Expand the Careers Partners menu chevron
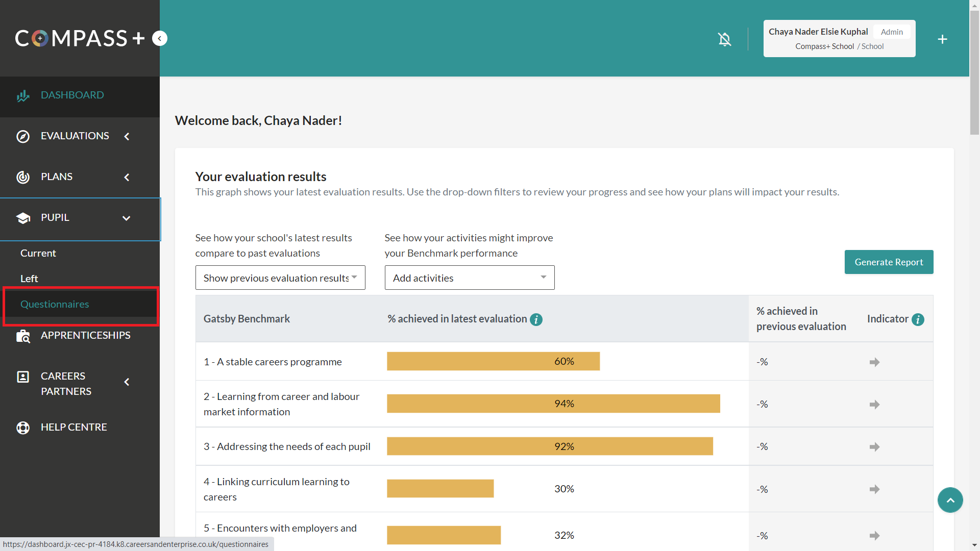Image resolution: width=980 pixels, height=551 pixels. (x=127, y=382)
